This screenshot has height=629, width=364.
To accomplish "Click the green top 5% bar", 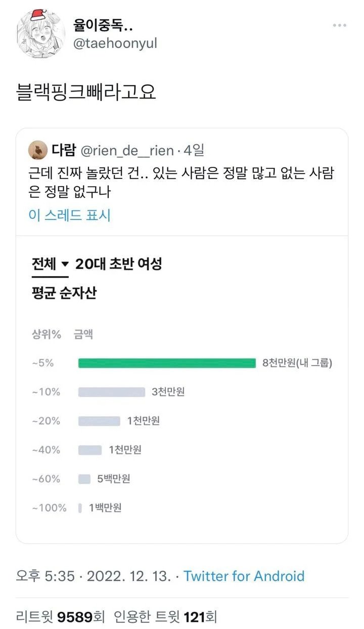I will pyautogui.click(x=167, y=363).
